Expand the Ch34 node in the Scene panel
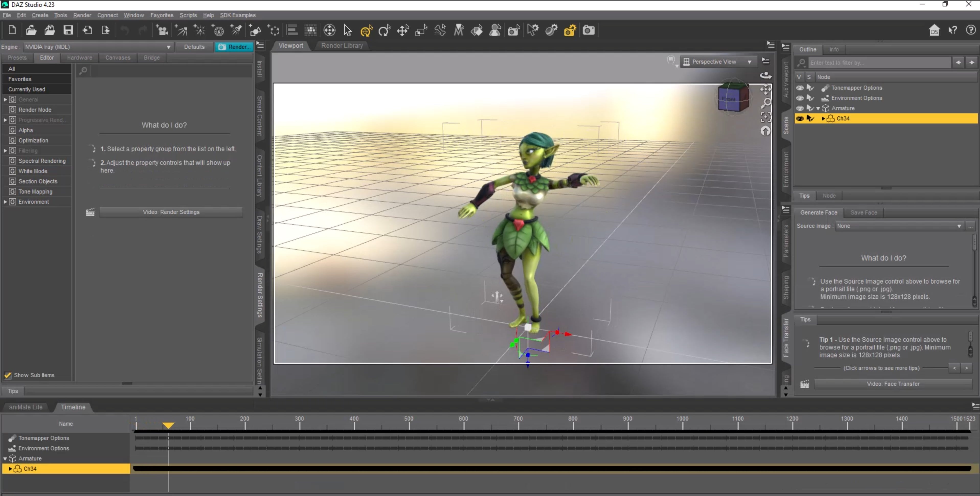 pyautogui.click(x=824, y=119)
